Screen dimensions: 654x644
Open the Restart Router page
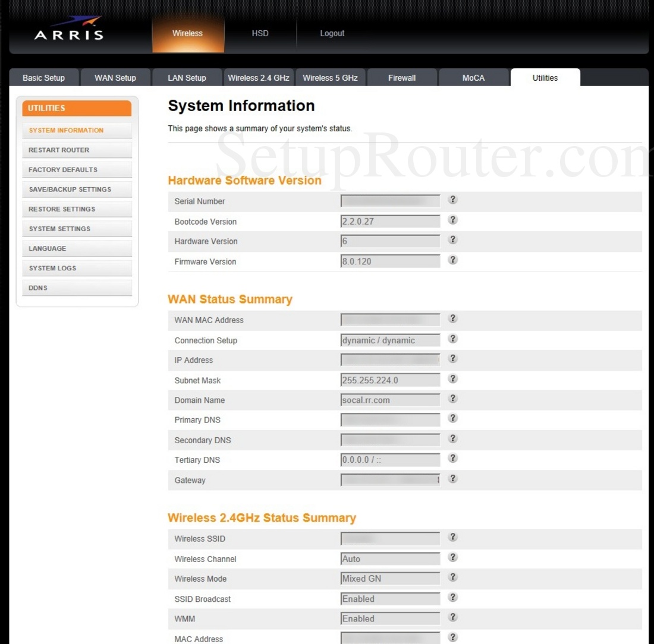click(77, 150)
